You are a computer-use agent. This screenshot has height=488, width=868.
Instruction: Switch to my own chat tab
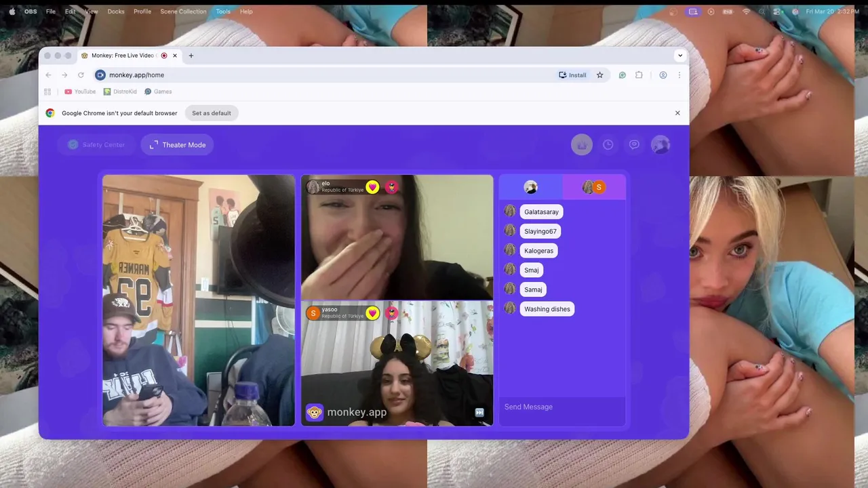[x=531, y=187]
